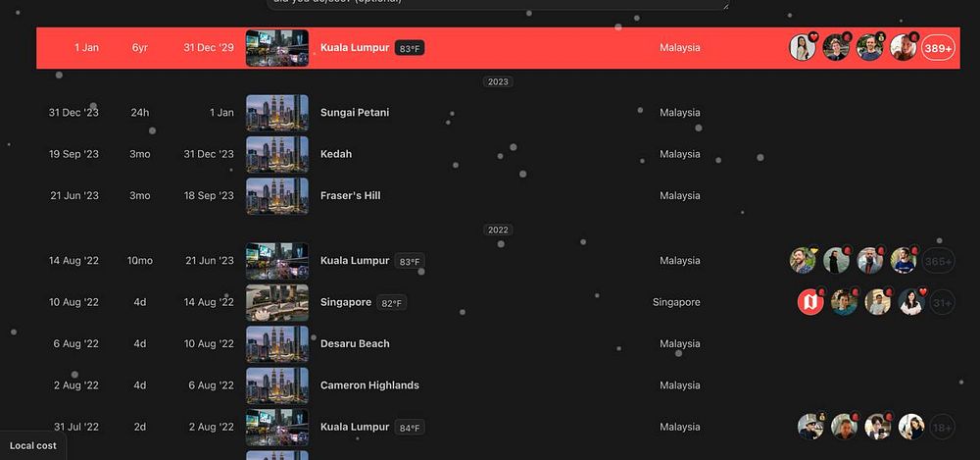Image resolution: width=980 pixels, height=460 pixels.
Task: Open the second avatar in the Singapore row
Action: [845, 302]
